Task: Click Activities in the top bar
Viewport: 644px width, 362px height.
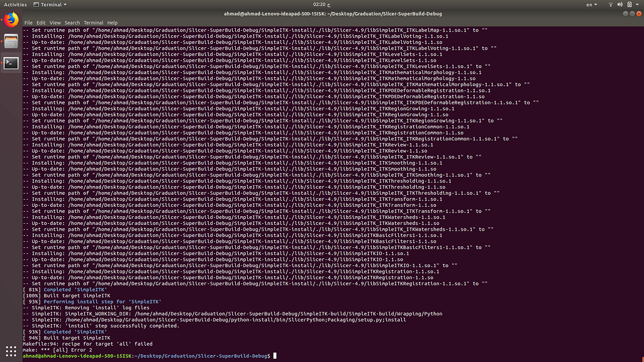Action: tap(15, 4)
